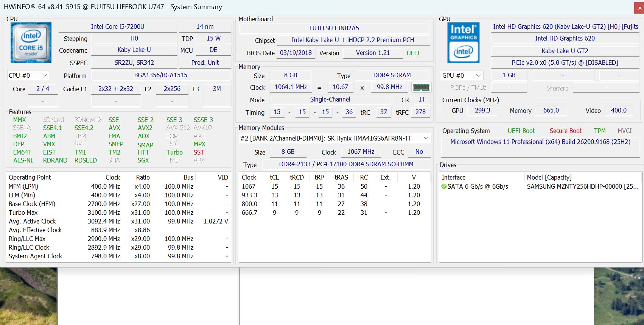Screen dimensions: 644x325
Task: Click the UEFI label next to BIOS version
Action: coord(413,53)
